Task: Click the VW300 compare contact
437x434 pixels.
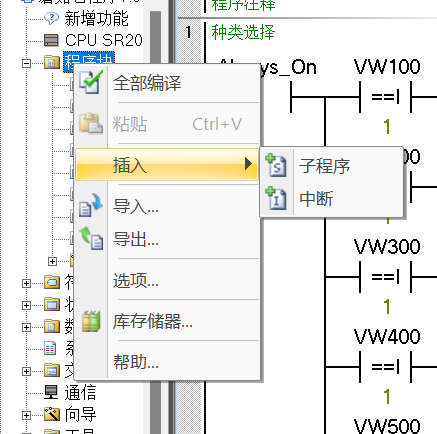Action: click(x=386, y=277)
